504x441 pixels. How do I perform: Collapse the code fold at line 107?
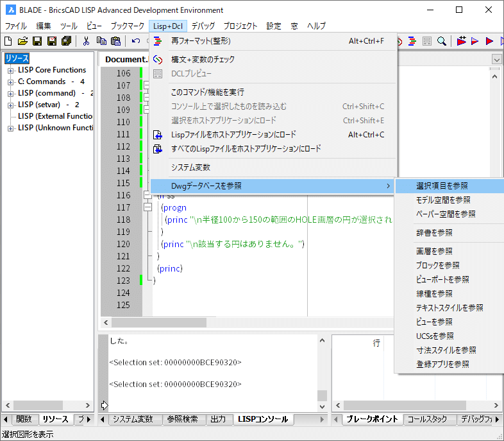click(x=146, y=85)
